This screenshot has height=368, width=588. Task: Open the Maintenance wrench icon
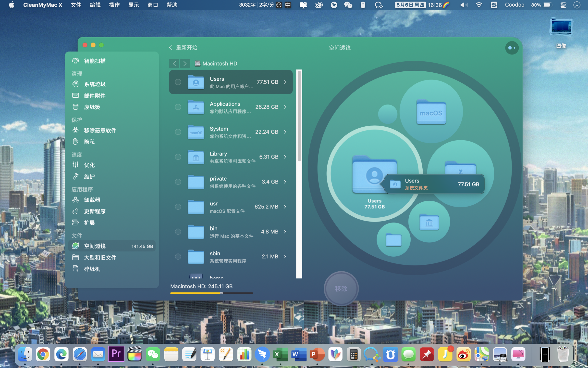[x=75, y=176]
